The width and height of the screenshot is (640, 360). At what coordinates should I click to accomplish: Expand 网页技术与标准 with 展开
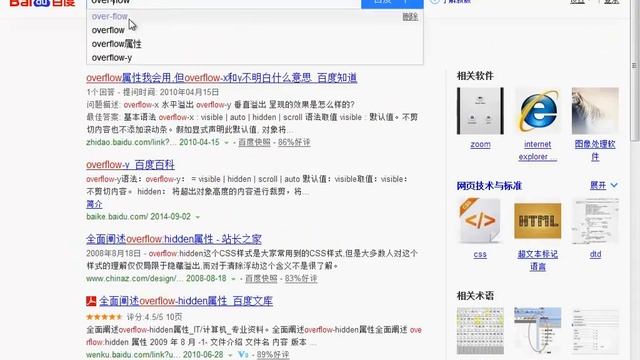tap(603, 185)
